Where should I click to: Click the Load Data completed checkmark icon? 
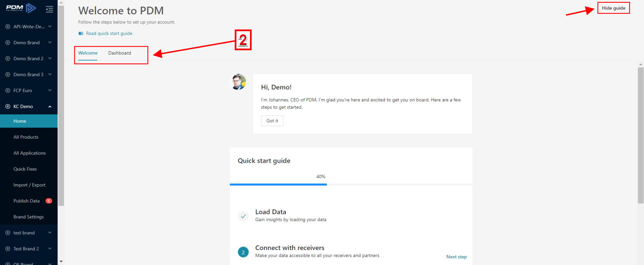(243, 216)
